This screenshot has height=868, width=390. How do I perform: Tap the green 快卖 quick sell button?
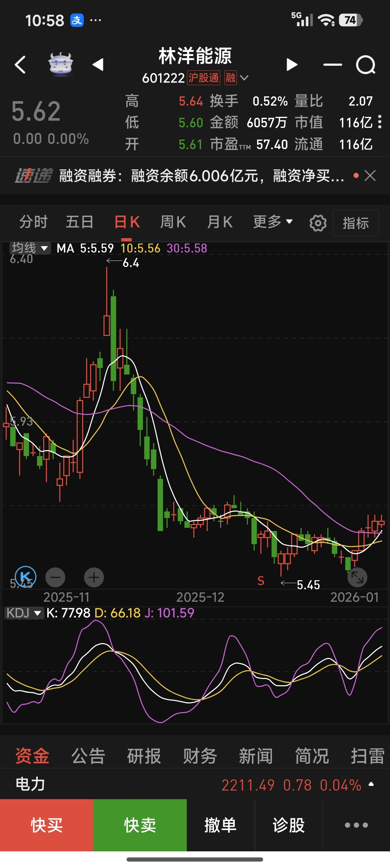click(140, 825)
